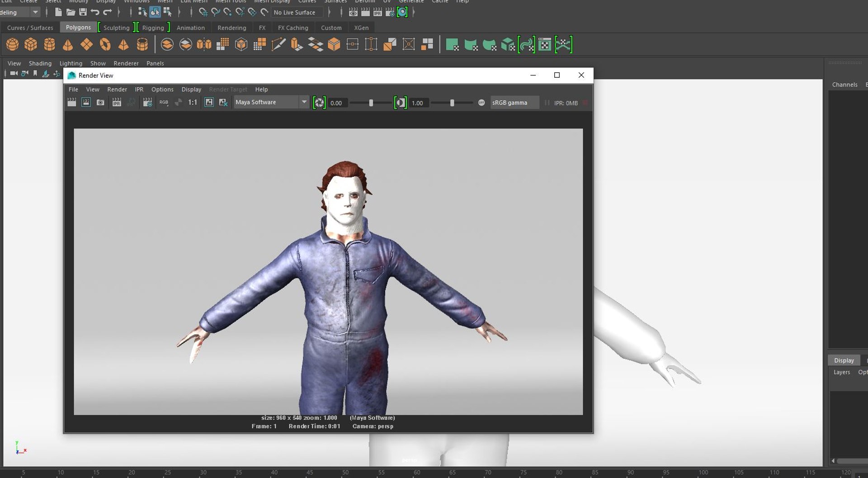Click the Automatic mapping UV shelf icon
Image resolution: width=868 pixels, height=478 pixels.
(x=508, y=44)
